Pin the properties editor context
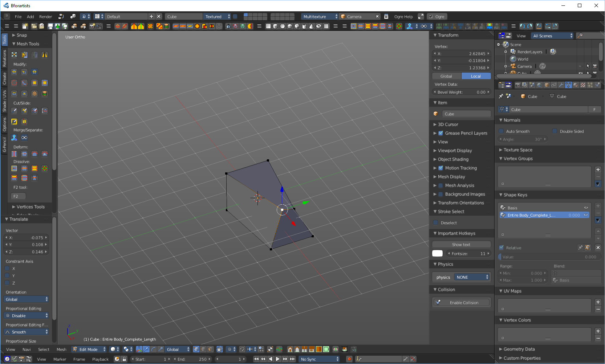The width and height of the screenshot is (605, 364). click(x=501, y=96)
